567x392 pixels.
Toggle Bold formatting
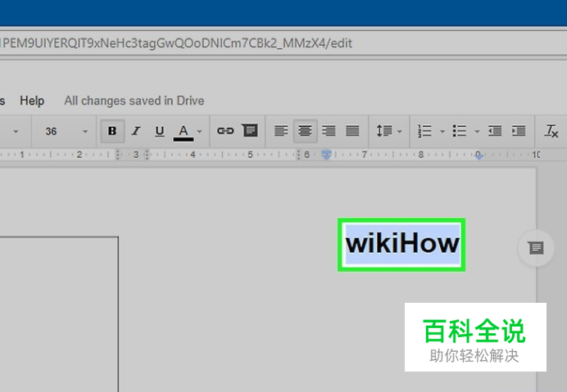112,131
